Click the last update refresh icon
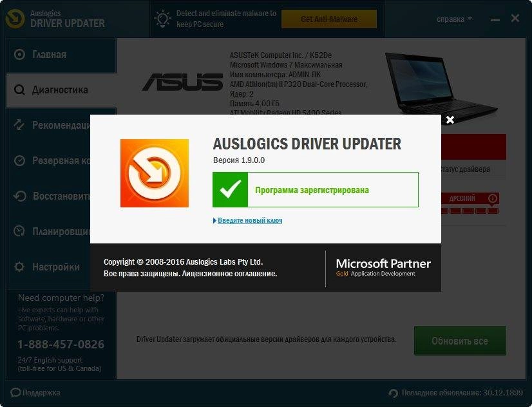This screenshot has width=532, height=407. click(394, 393)
